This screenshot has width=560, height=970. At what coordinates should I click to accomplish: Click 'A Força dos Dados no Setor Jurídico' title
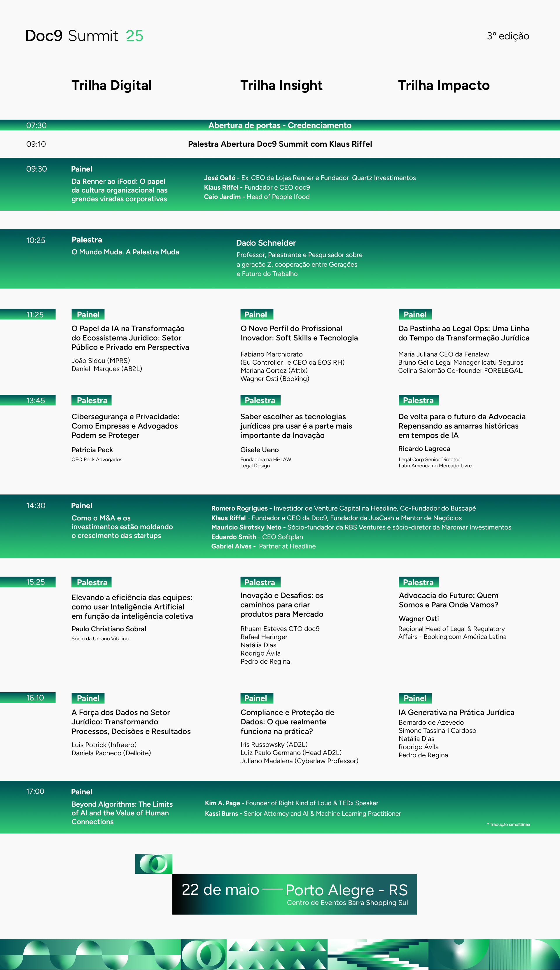(x=131, y=721)
